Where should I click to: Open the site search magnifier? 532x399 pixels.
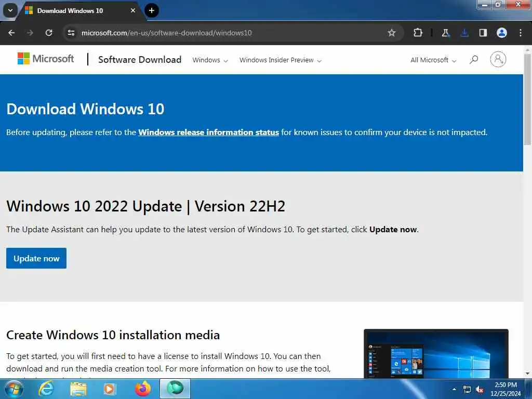click(x=474, y=60)
